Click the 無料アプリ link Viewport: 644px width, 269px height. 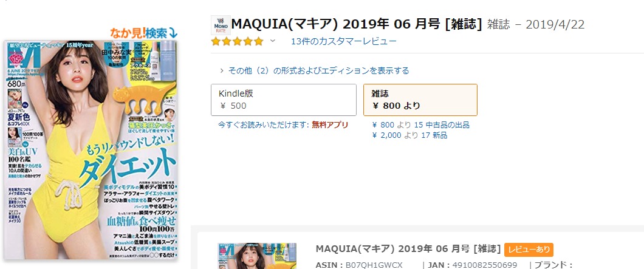[330, 124]
